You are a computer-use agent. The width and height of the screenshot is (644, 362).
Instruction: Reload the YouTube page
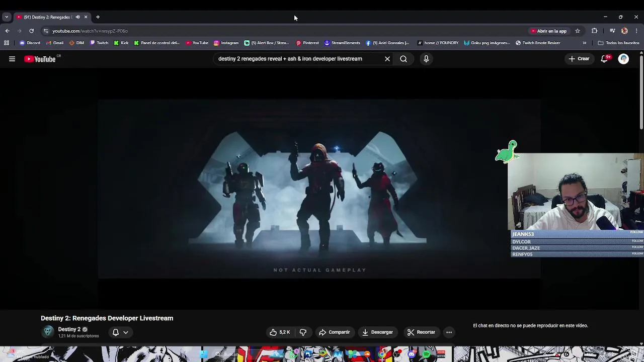coord(31,31)
